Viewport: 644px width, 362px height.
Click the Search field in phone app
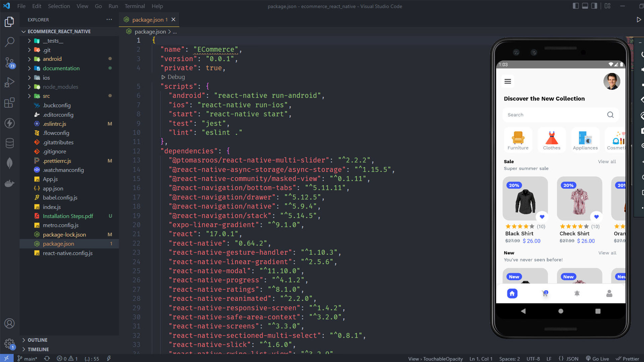click(x=560, y=115)
